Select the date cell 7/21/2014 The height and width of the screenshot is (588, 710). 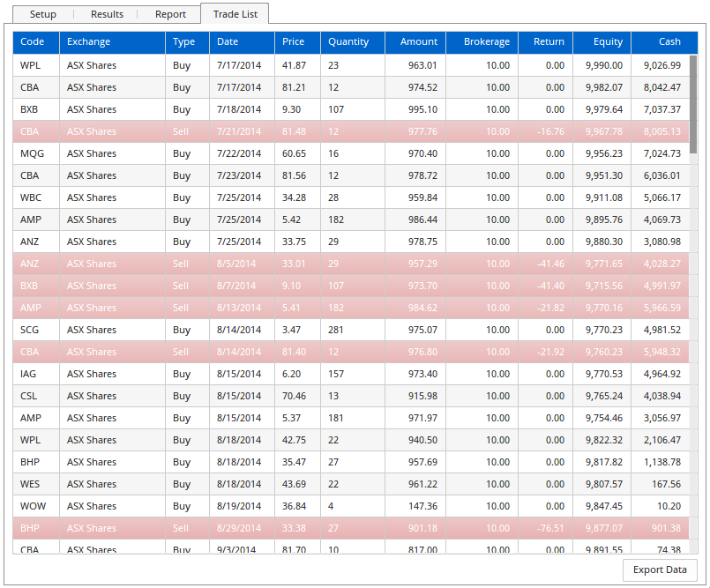tap(243, 131)
